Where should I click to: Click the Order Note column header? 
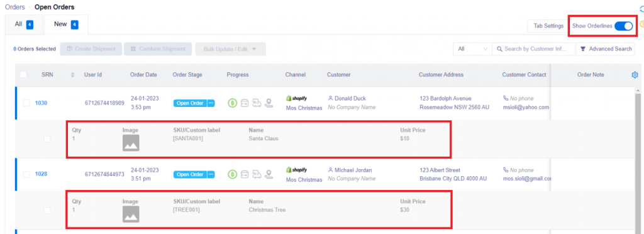(x=591, y=75)
